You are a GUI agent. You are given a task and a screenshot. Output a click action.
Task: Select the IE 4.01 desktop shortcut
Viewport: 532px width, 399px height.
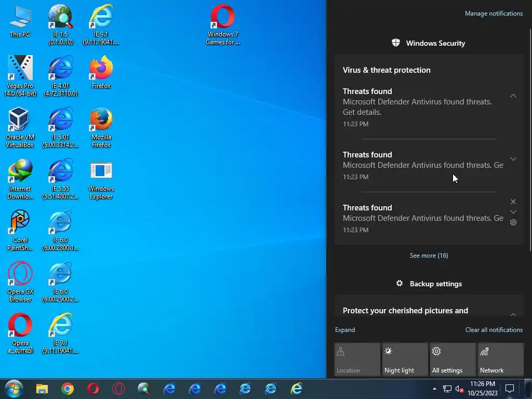[x=60, y=76]
